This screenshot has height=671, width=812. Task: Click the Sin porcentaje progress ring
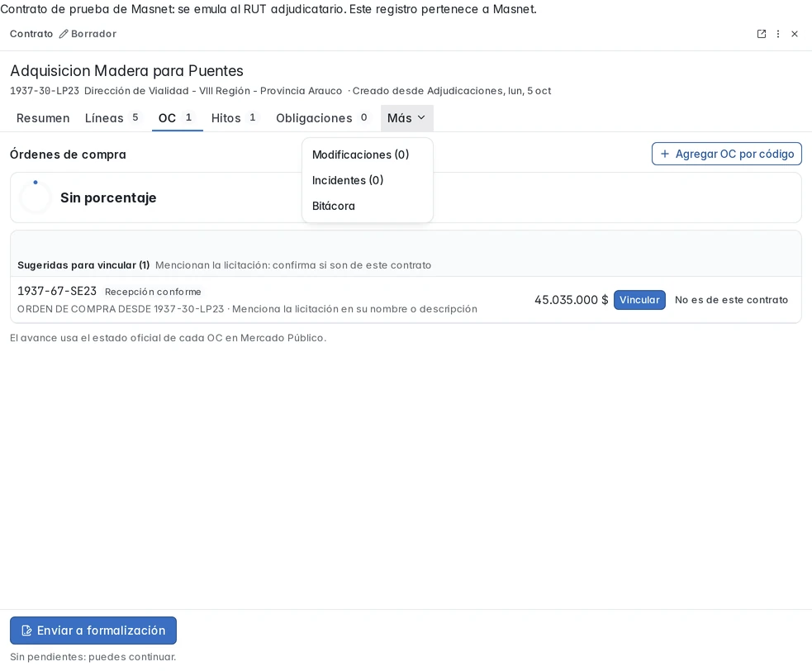click(x=36, y=197)
